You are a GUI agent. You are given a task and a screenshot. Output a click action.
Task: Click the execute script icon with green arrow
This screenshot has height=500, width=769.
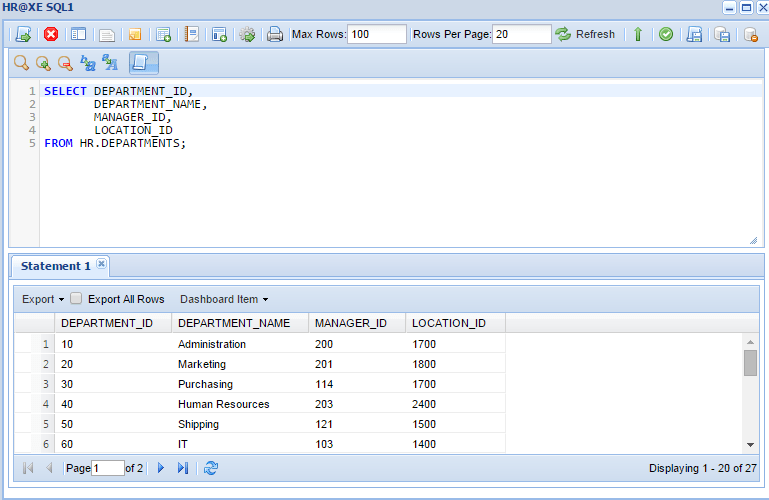23,34
